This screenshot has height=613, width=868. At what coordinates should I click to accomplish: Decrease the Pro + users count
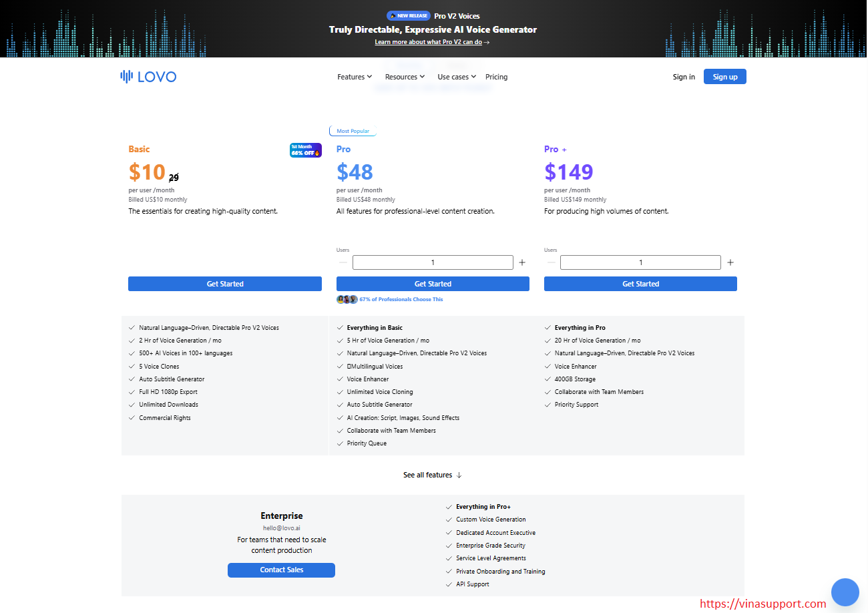(x=551, y=262)
